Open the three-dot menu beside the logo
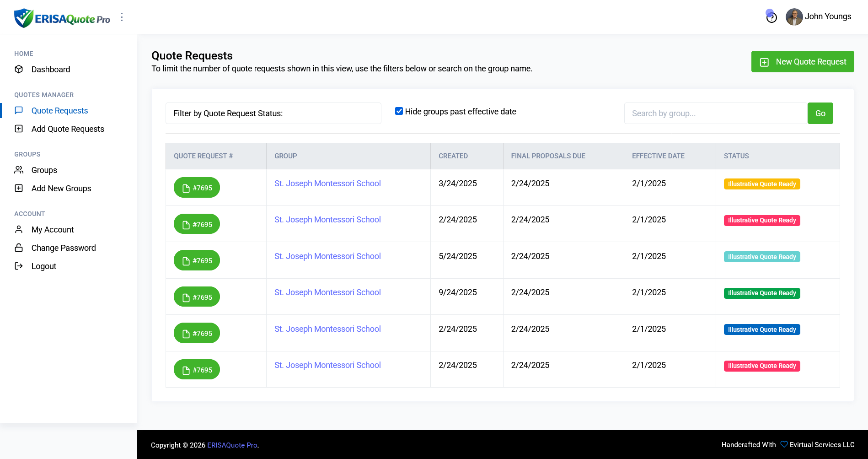The width and height of the screenshot is (868, 459). pyautogui.click(x=122, y=17)
